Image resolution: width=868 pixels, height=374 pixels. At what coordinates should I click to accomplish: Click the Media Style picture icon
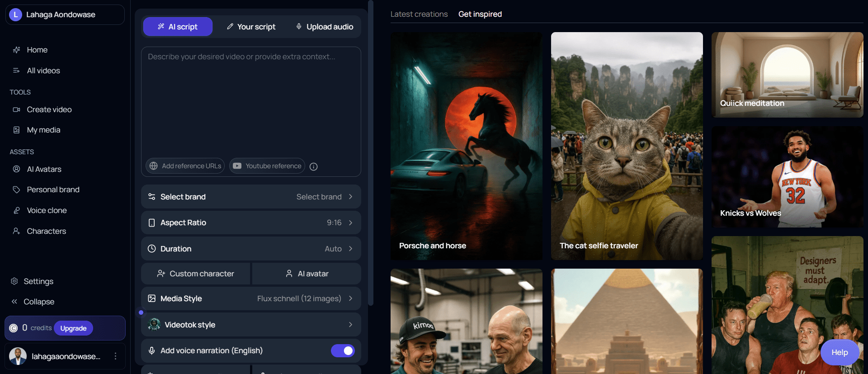152,298
